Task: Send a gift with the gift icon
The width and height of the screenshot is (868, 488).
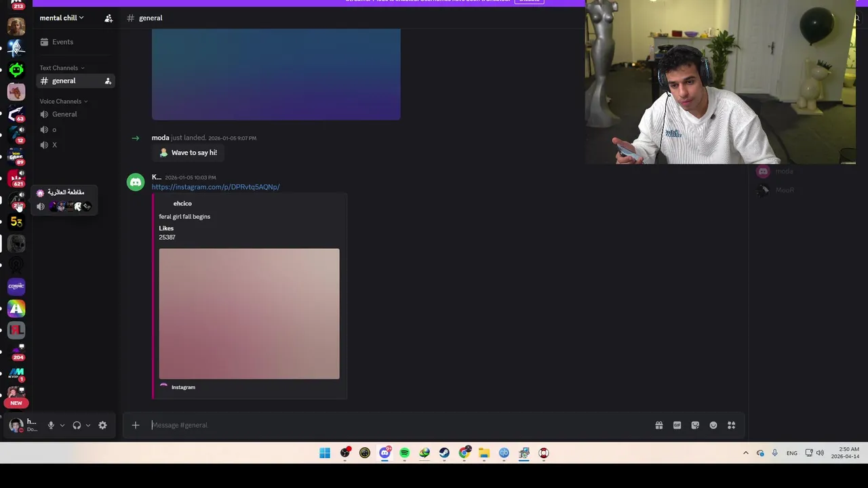Action: click(x=658, y=425)
